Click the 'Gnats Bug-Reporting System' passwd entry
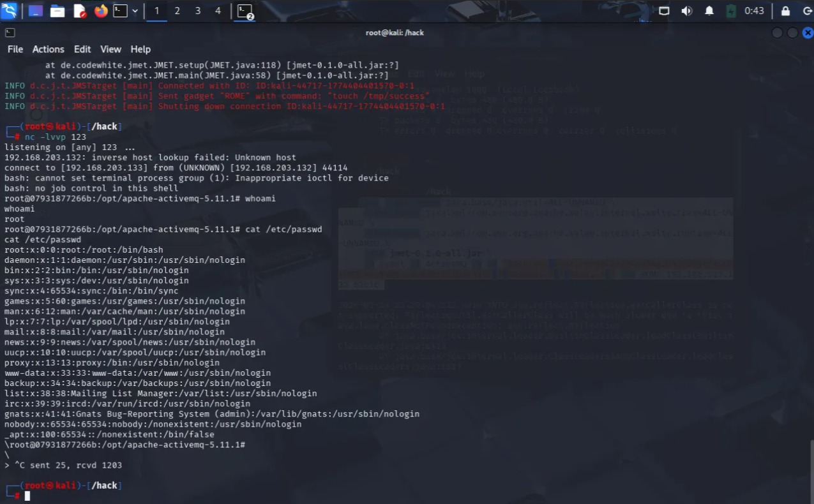The width and height of the screenshot is (814, 504). pos(212,413)
